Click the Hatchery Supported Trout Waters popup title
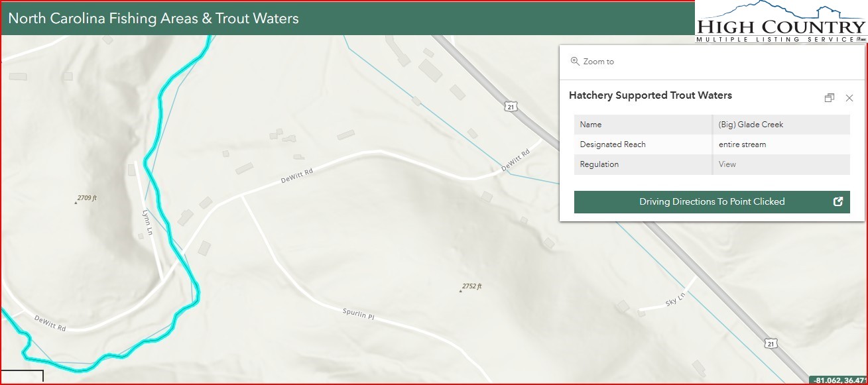This screenshot has width=868, height=385. click(x=650, y=95)
